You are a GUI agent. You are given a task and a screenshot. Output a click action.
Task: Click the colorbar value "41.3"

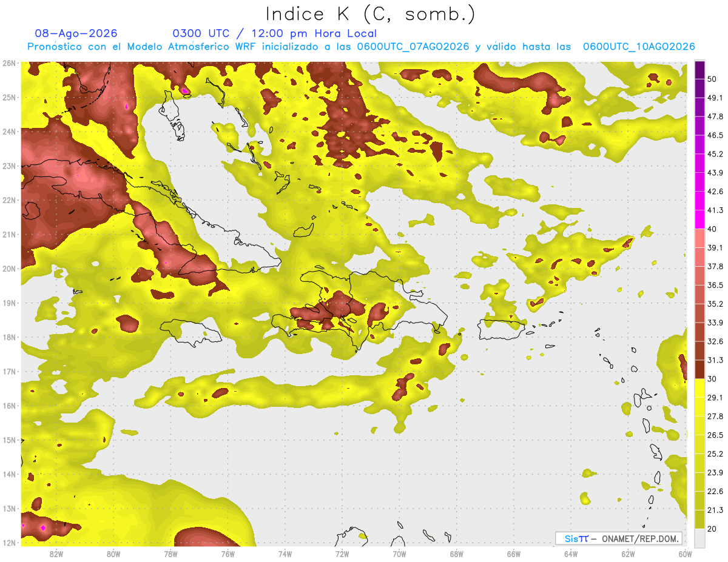point(715,210)
